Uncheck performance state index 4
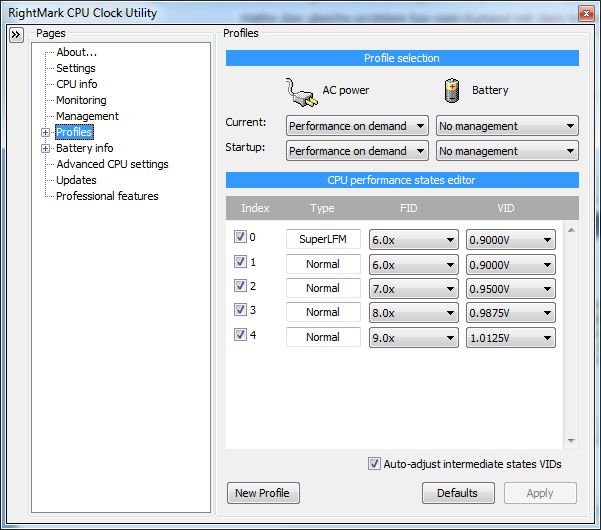601x530 pixels. [x=240, y=335]
